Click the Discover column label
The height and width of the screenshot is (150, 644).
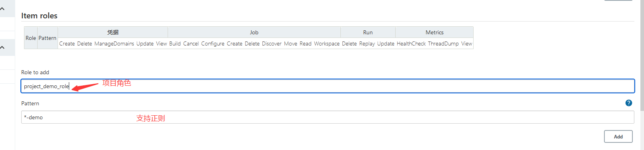pyautogui.click(x=272, y=43)
